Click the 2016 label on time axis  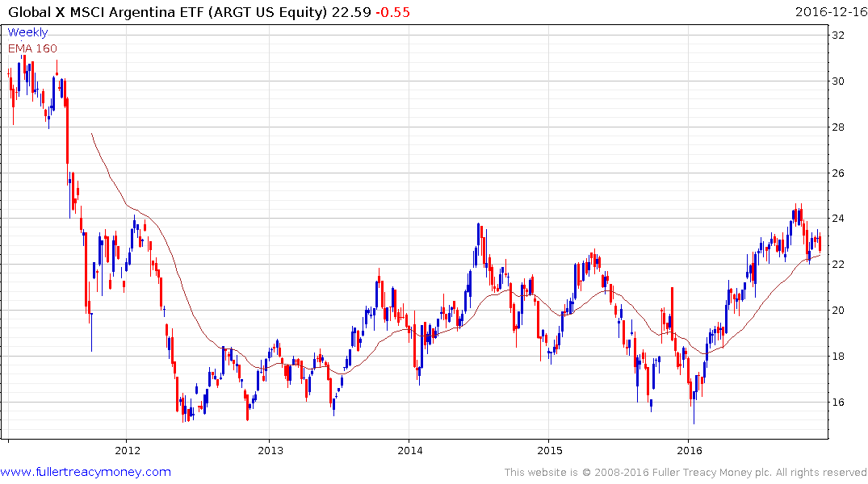690,450
